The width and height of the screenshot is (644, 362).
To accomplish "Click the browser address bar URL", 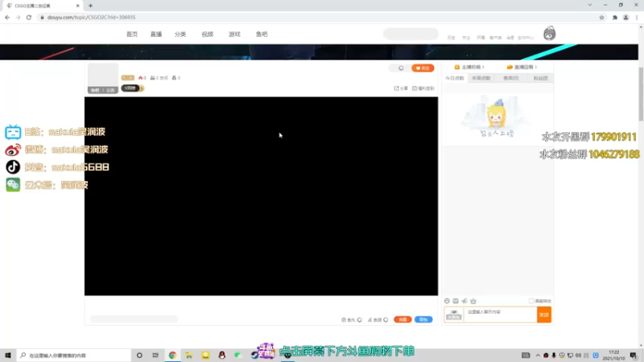I will coord(91,17).
